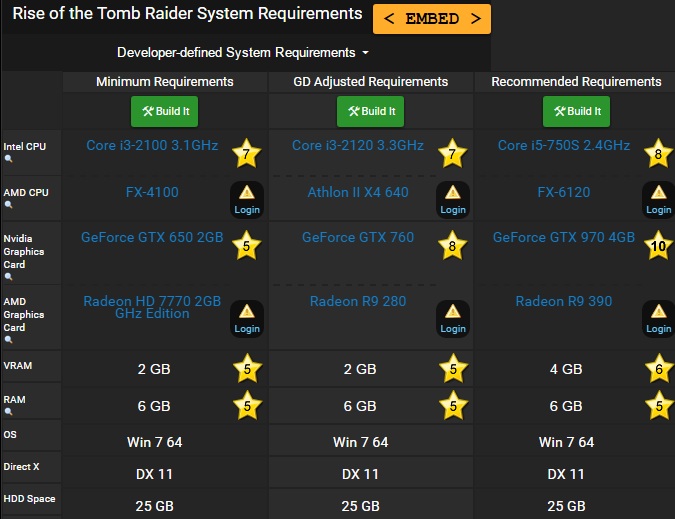This screenshot has height=519, width=675.
Task: Click the GD Adjusted Requirements column header
Action: click(x=370, y=81)
